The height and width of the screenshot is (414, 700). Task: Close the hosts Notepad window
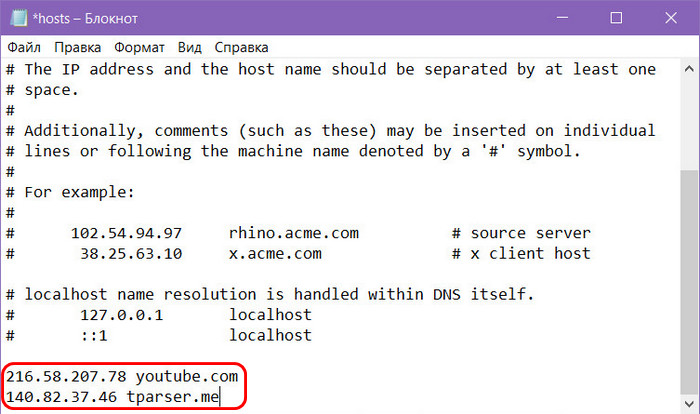tap(671, 18)
